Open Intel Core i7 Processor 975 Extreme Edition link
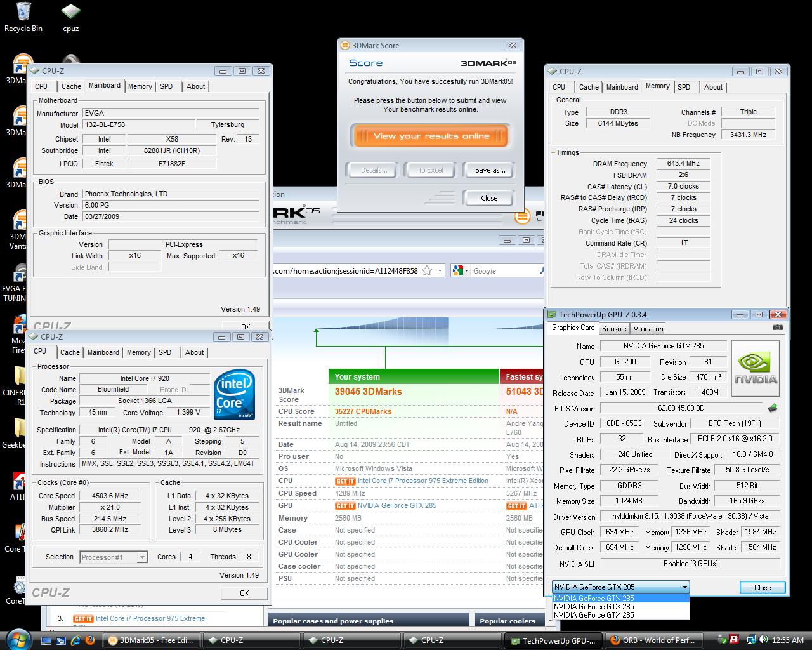The width and height of the screenshot is (812, 650). (x=423, y=481)
